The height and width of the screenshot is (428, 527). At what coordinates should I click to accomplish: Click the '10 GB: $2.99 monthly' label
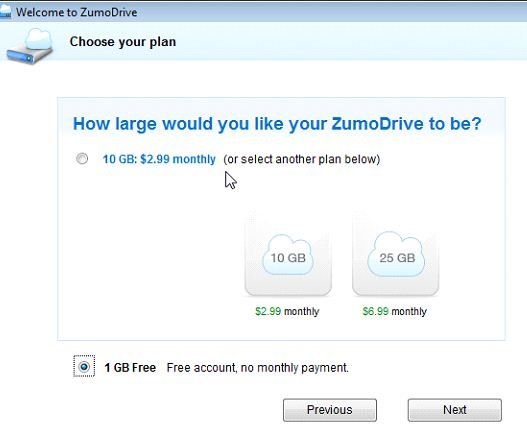tap(159, 159)
